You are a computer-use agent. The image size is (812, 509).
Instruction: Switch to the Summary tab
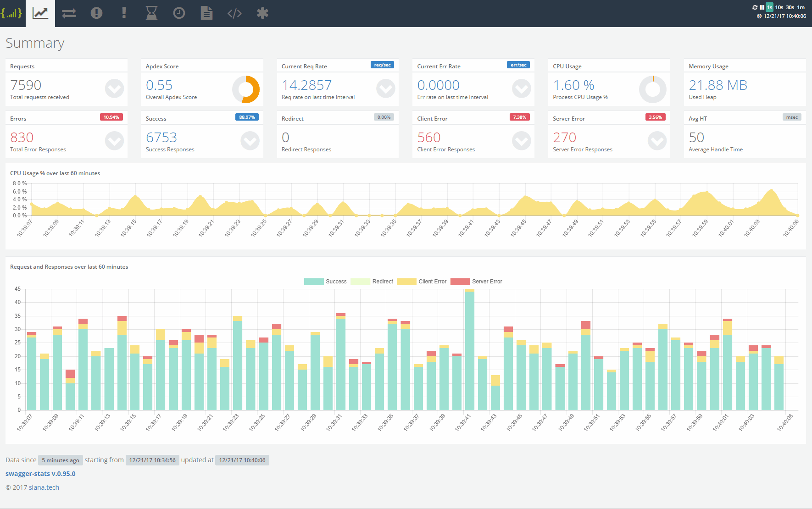pos(40,13)
